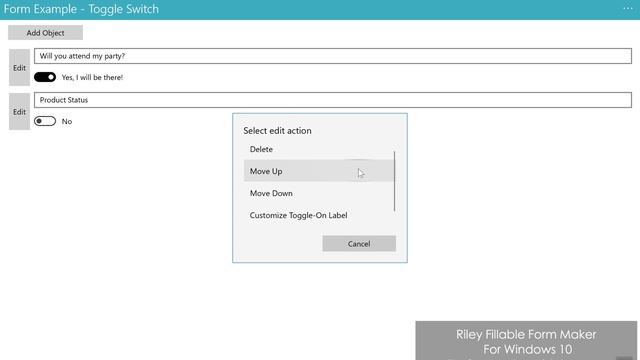Select Customize Toggle-On Label option

[319, 215]
